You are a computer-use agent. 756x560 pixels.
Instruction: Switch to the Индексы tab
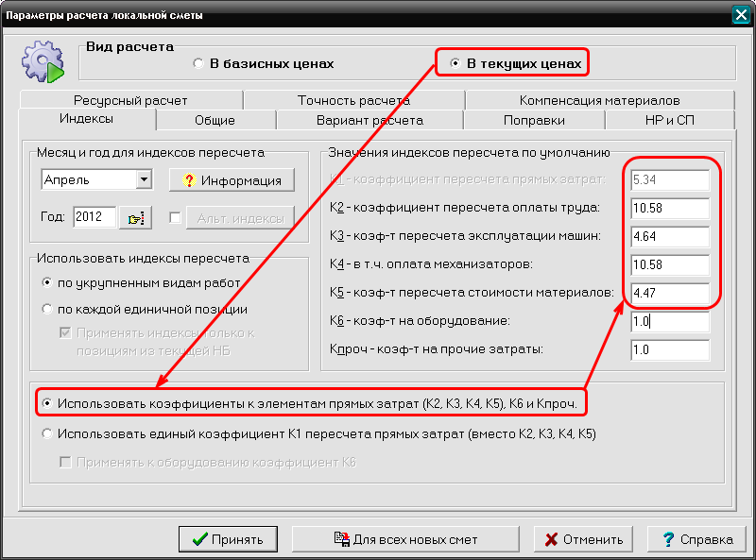87,119
